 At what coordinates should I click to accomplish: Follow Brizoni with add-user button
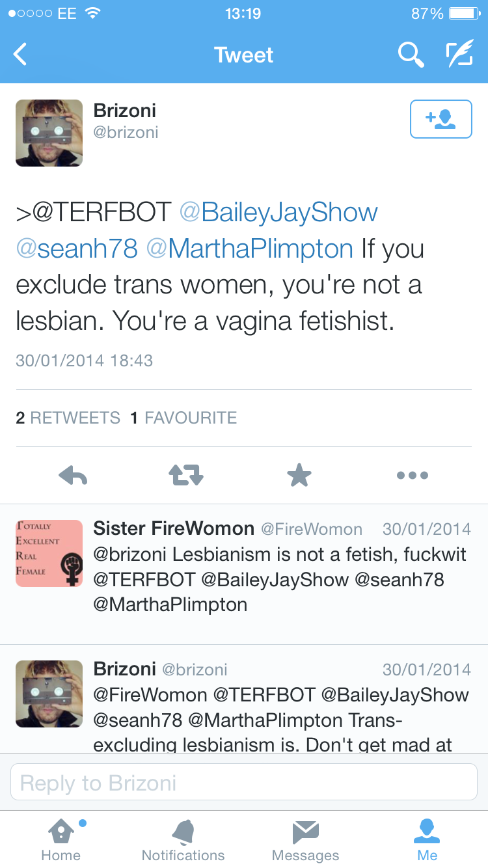point(441,119)
